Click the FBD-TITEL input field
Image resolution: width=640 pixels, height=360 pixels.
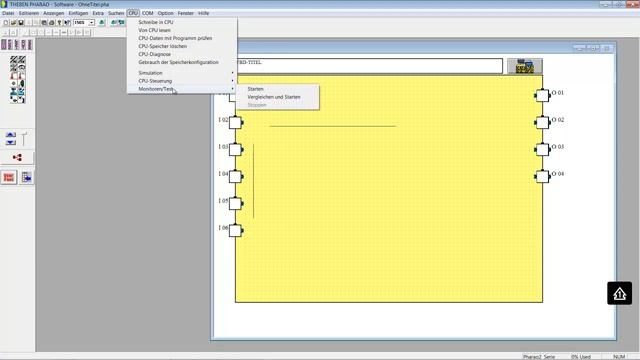click(369, 66)
